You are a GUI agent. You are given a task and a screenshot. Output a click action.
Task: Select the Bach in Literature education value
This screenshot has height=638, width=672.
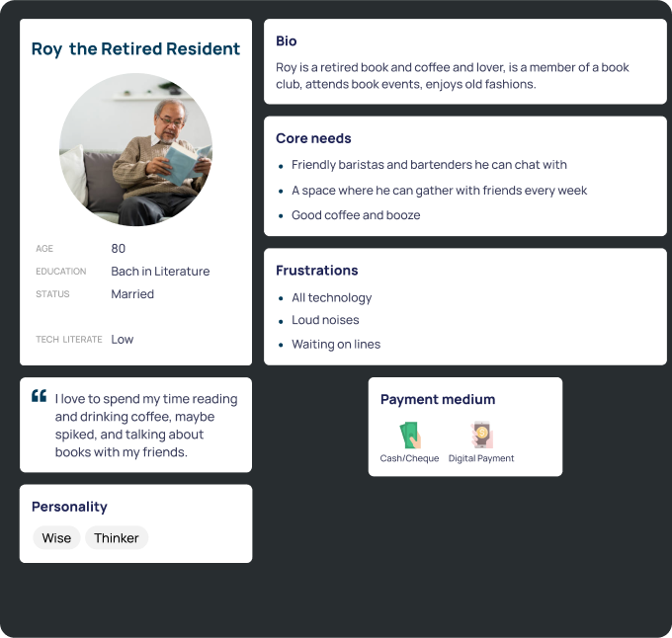[x=160, y=271]
